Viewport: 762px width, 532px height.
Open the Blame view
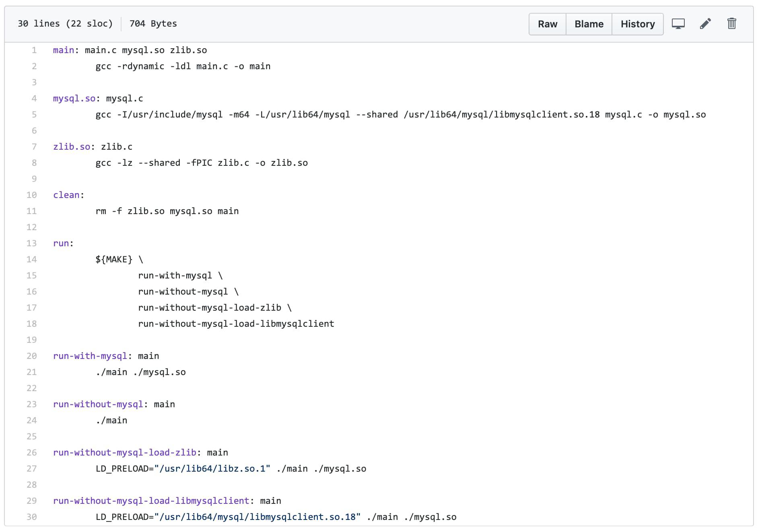[589, 24]
